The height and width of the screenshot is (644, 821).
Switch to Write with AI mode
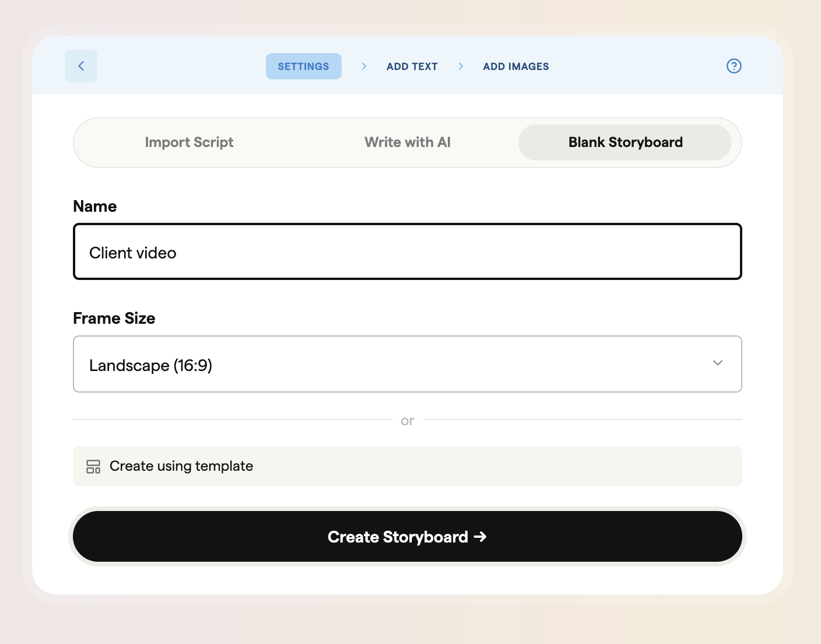pyautogui.click(x=407, y=142)
